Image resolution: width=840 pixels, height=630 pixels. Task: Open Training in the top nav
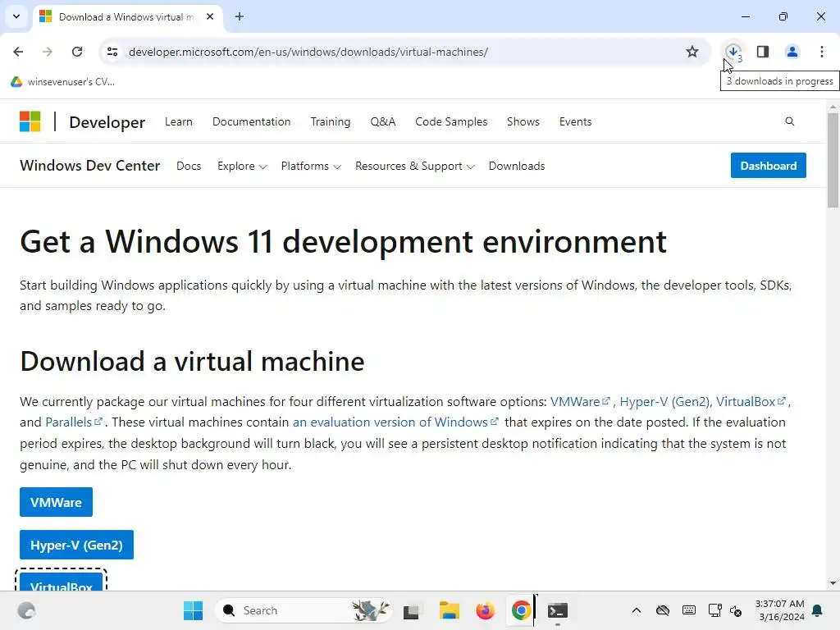tap(331, 121)
